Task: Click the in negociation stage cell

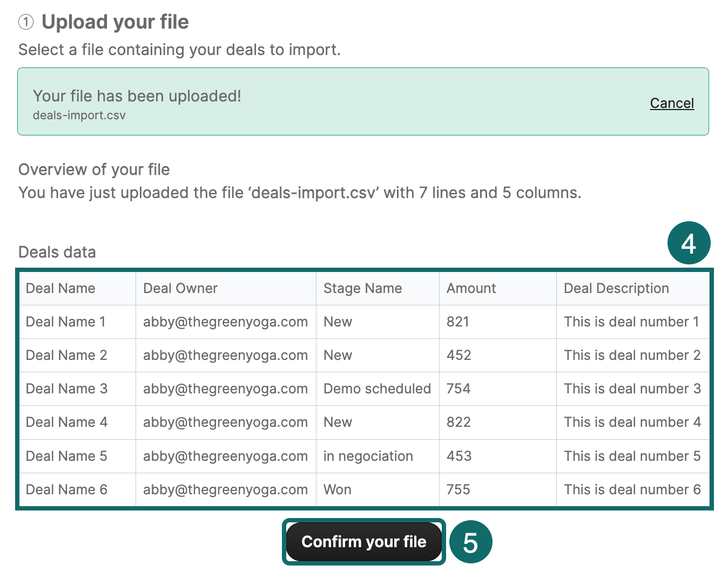Action: coord(368,456)
